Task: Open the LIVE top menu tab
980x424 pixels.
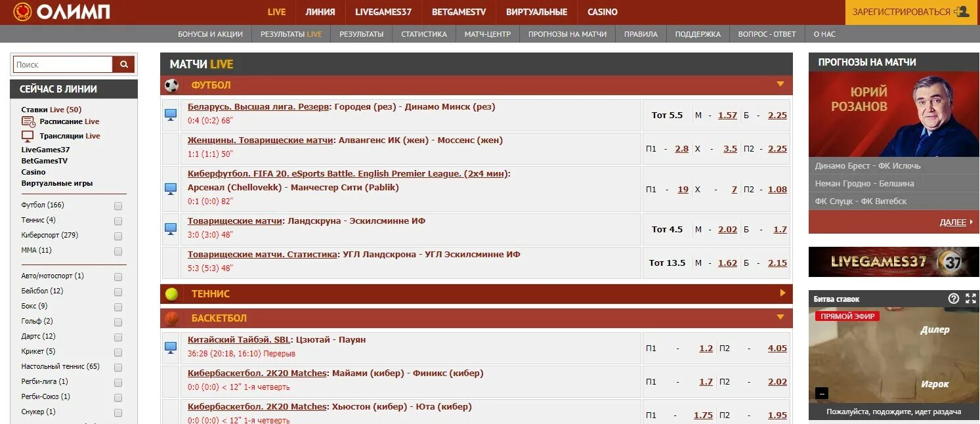Action: [x=277, y=12]
